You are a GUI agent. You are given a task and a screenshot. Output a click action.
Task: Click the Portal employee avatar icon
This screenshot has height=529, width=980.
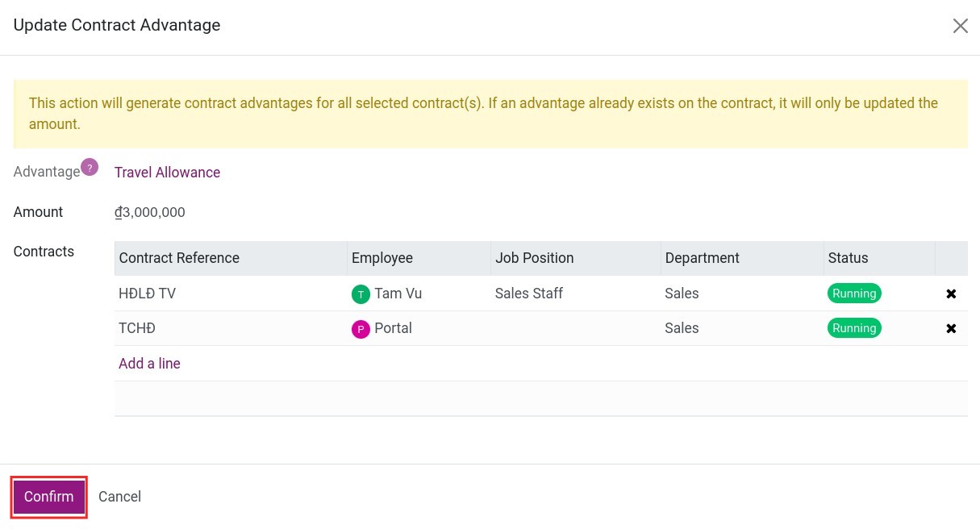click(x=361, y=329)
